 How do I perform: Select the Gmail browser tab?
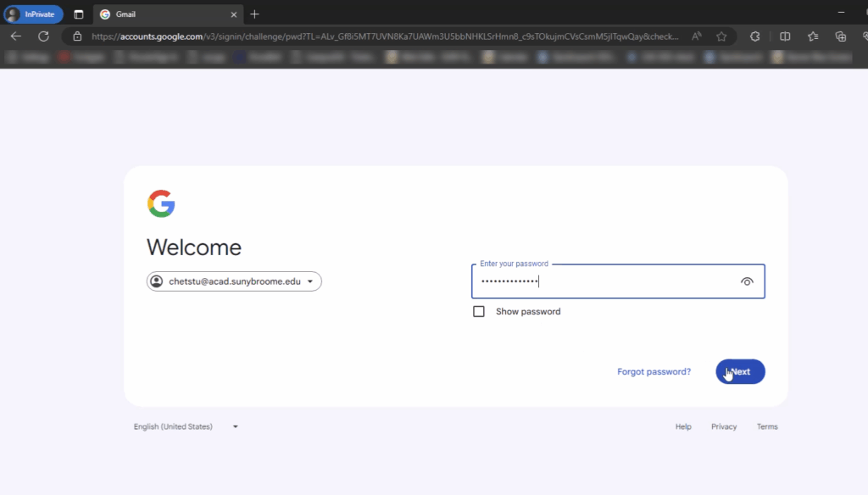(169, 14)
